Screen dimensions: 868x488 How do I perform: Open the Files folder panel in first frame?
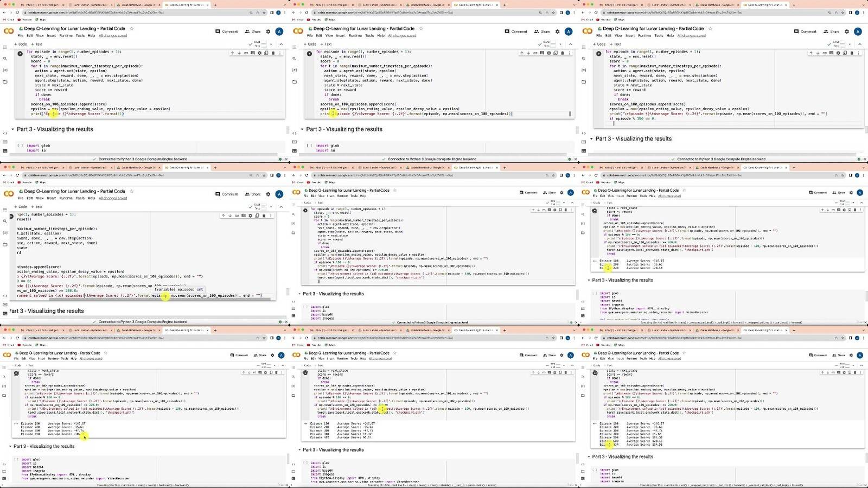pos(5,81)
